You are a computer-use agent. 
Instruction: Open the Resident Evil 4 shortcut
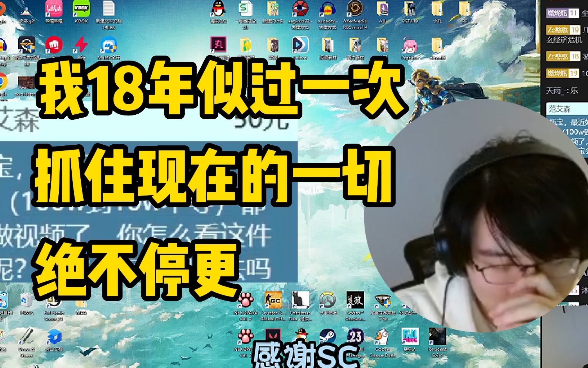pos(437,337)
